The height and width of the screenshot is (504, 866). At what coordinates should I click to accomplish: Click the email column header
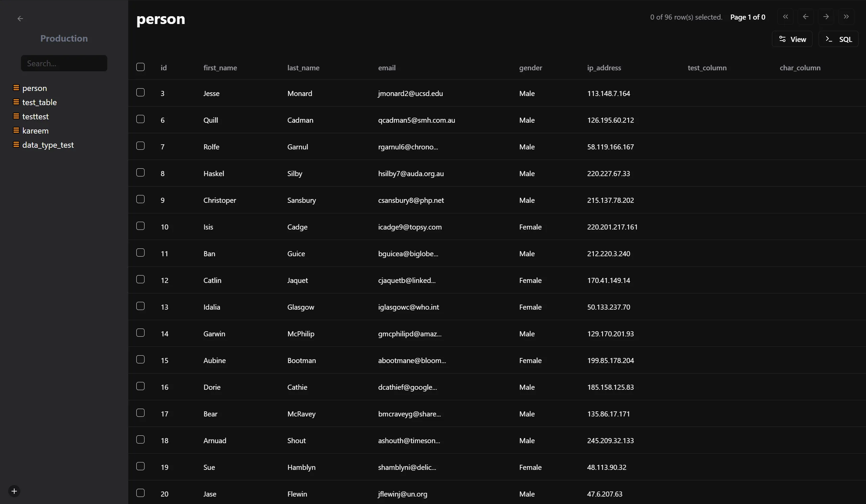(x=386, y=68)
